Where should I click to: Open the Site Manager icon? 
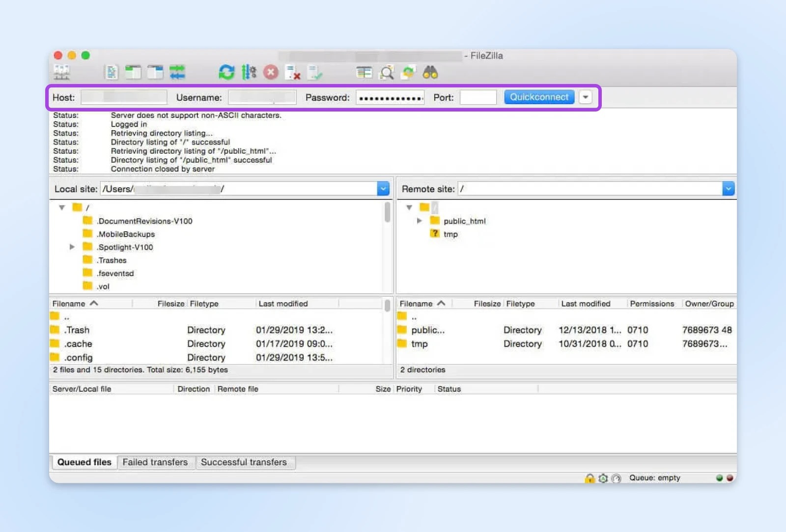61,73
